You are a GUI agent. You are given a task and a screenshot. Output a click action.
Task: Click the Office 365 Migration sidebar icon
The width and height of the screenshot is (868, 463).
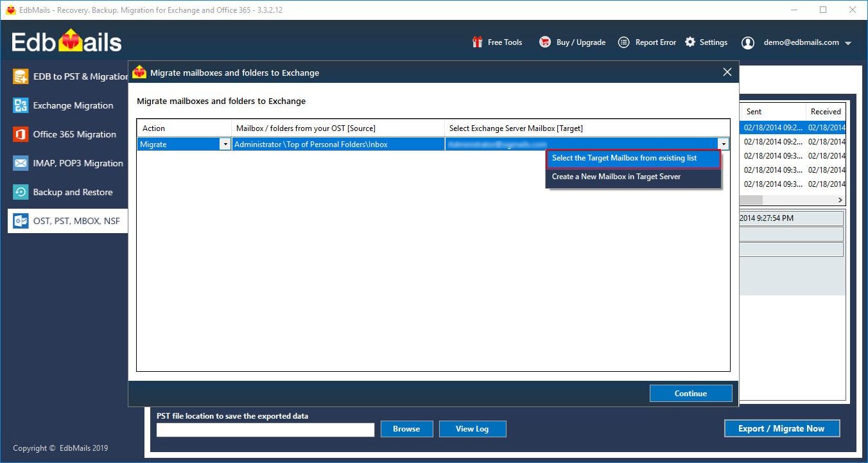coord(21,134)
